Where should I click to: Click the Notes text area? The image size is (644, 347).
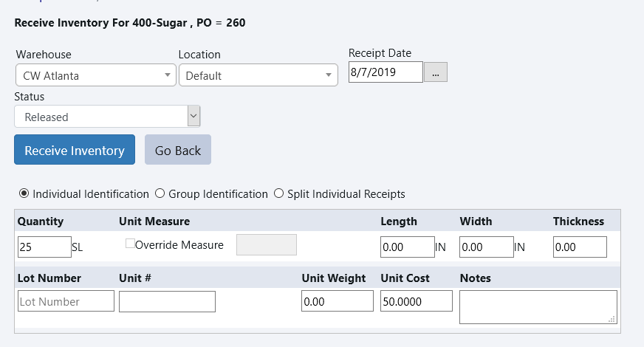click(x=538, y=306)
